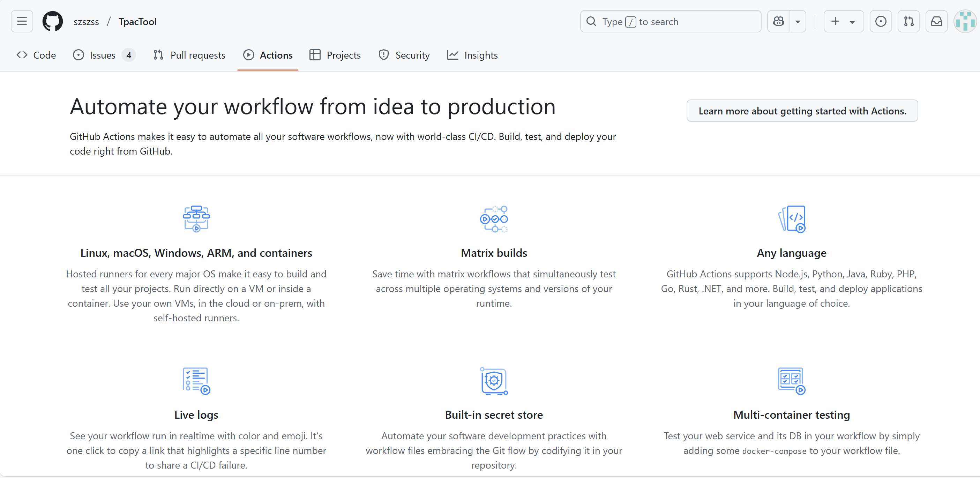Open the issues circle-dot header icon

tap(880, 21)
